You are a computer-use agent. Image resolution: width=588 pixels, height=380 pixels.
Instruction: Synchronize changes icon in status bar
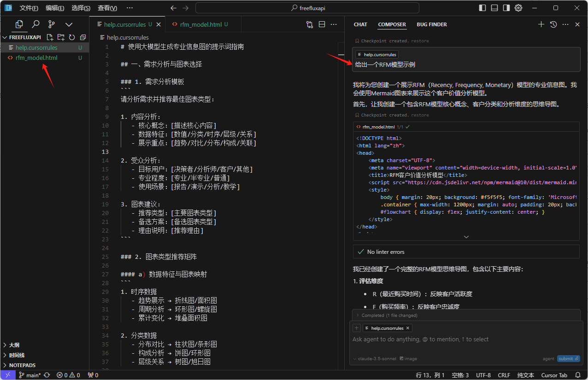point(47,375)
